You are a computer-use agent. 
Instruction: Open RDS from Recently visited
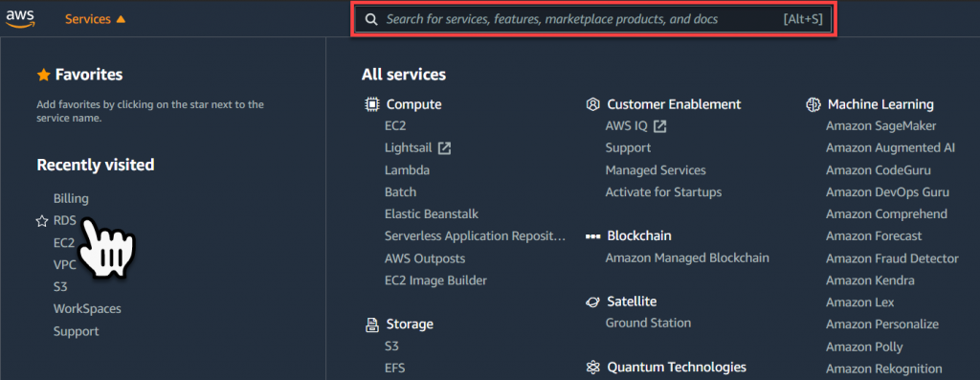tap(65, 220)
